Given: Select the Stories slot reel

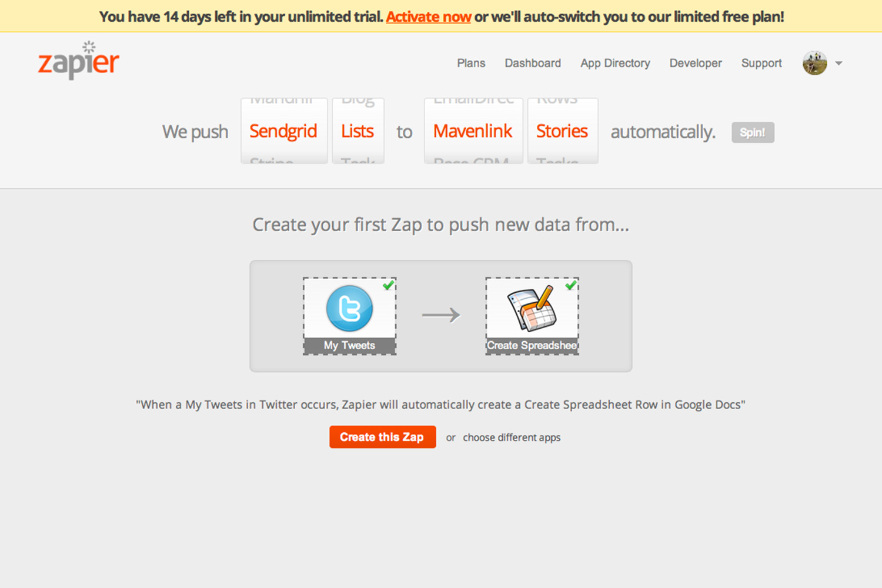Looking at the screenshot, I should pyautogui.click(x=562, y=131).
